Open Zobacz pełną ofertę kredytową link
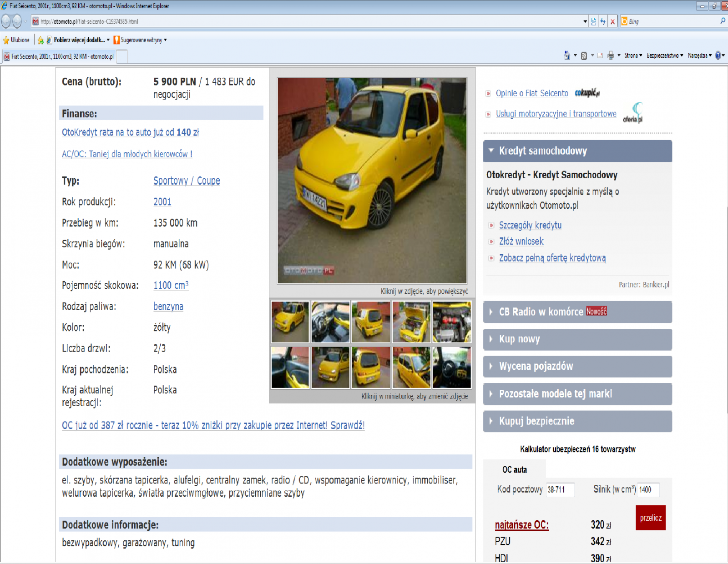Image resolution: width=728 pixels, height=564 pixels. click(x=552, y=258)
